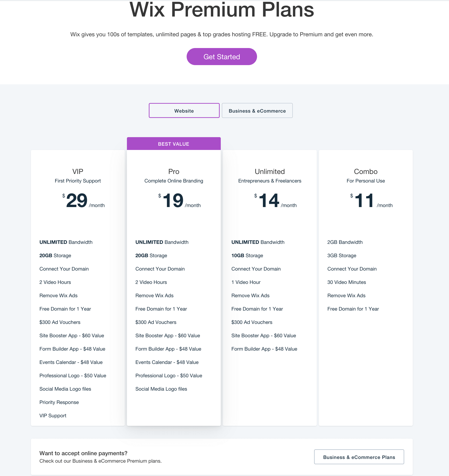Click '2 Video Hours' in VIP plan
Image resolution: width=449 pixels, height=476 pixels.
click(x=55, y=282)
